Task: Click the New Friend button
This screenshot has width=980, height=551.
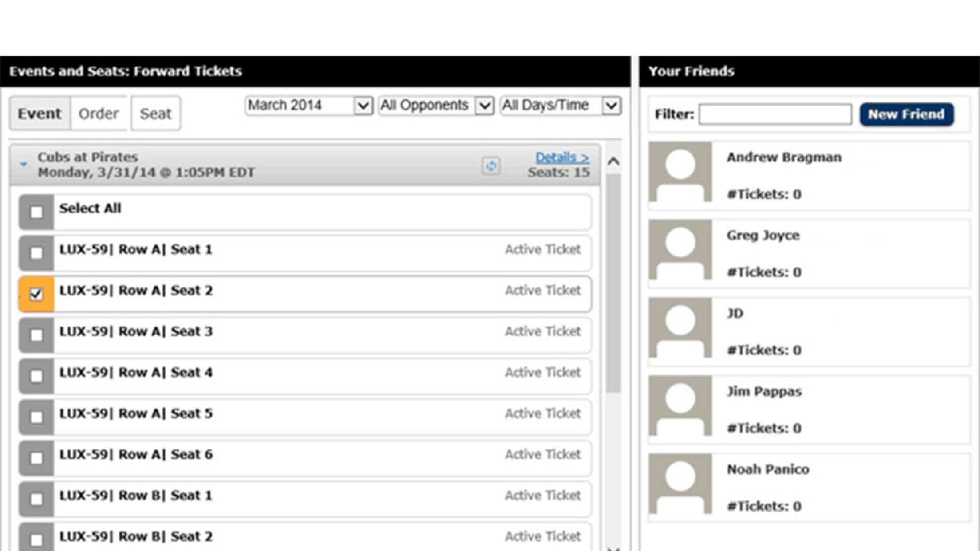Action: coord(906,114)
